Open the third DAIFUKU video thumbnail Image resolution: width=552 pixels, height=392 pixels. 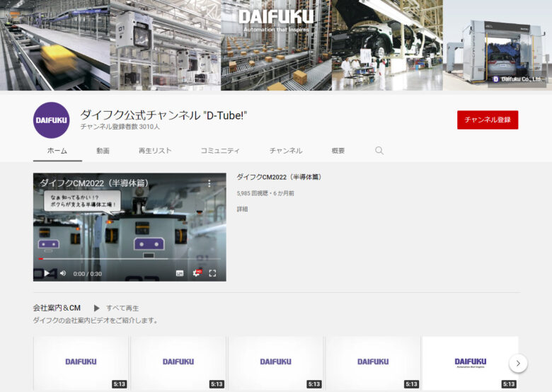tap(276, 363)
